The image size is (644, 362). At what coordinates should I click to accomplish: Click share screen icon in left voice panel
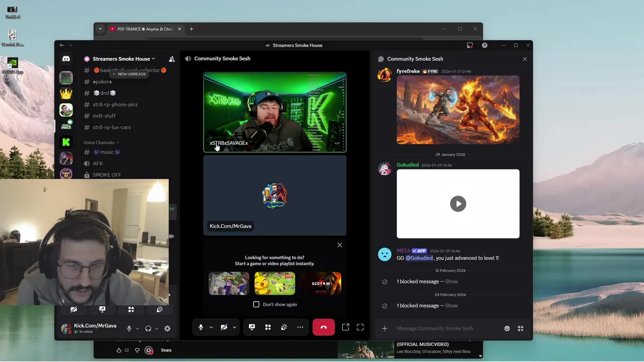[x=102, y=309]
